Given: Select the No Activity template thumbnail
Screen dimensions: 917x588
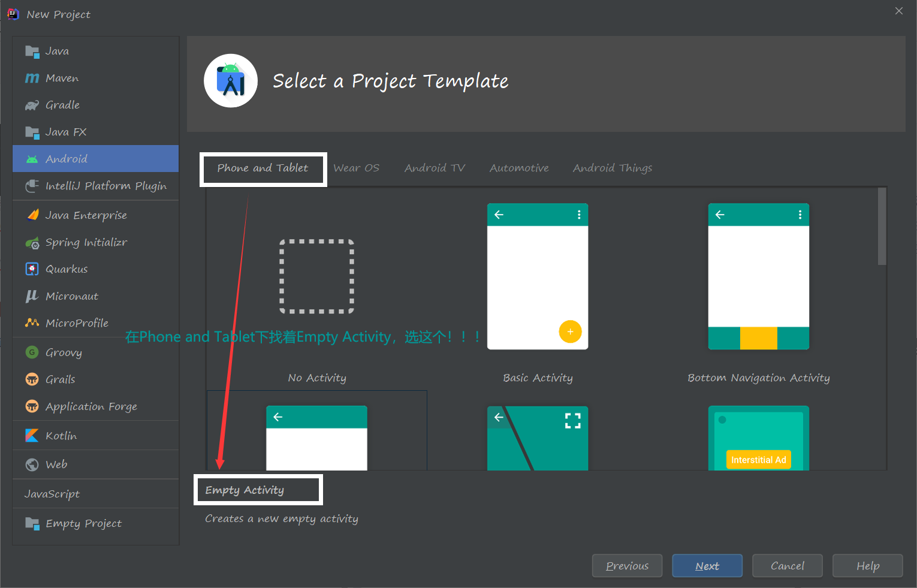Looking at the screenshot, I should 317,276.
